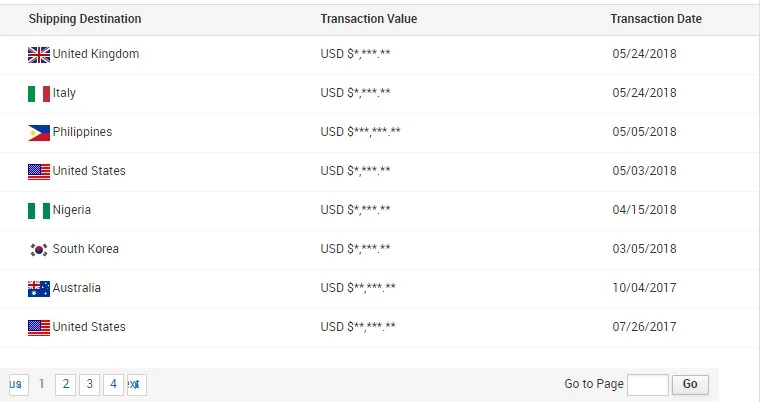Go to page 4 of results
Viewport: 762px width, 402px height.
(x=115, y=384)
